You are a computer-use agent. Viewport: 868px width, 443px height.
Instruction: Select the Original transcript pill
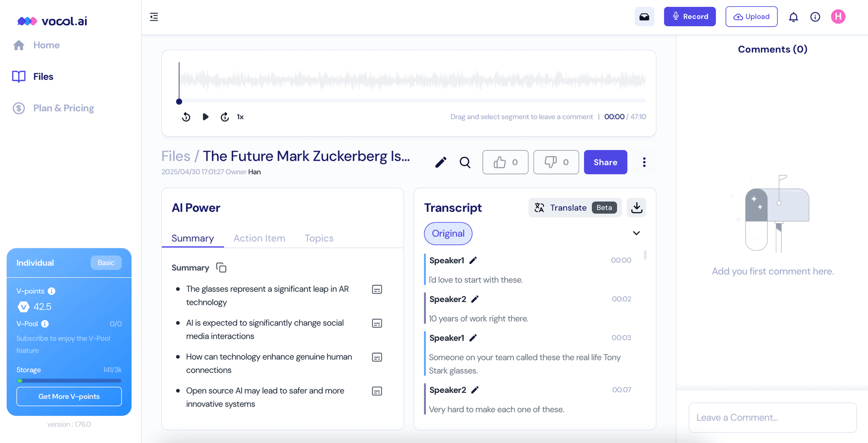pyautogui.click(x=448, y=233)
